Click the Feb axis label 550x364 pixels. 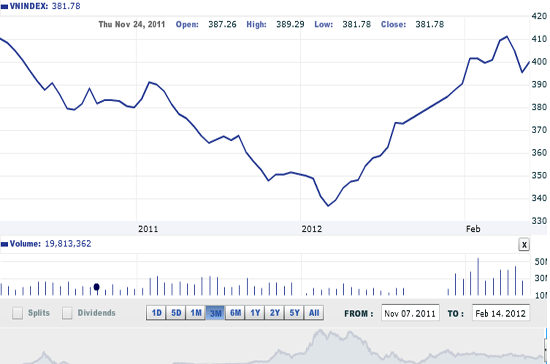click(473, 229)
